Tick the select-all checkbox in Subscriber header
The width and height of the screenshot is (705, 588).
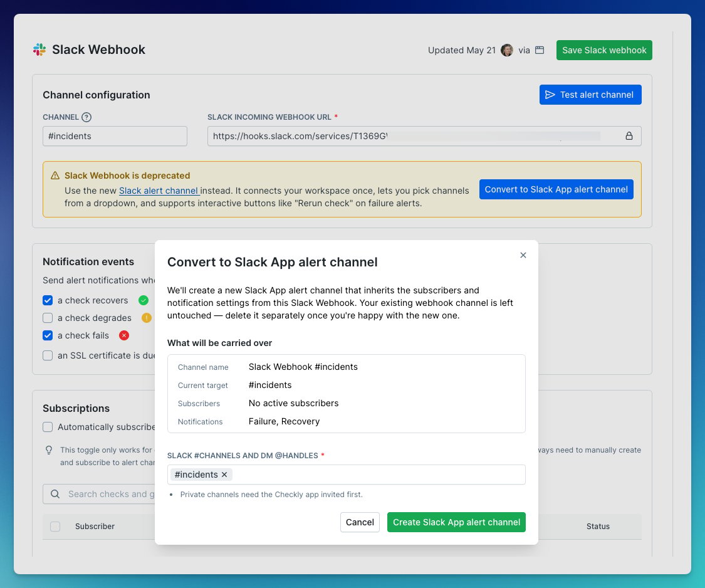(x=55, y=527)
